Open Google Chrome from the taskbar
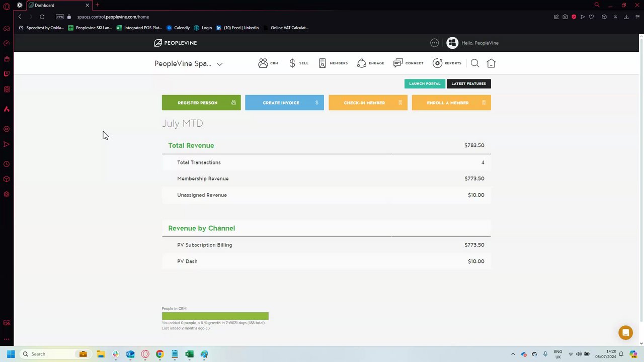The image size is (644, 362). tap(159, 354)
